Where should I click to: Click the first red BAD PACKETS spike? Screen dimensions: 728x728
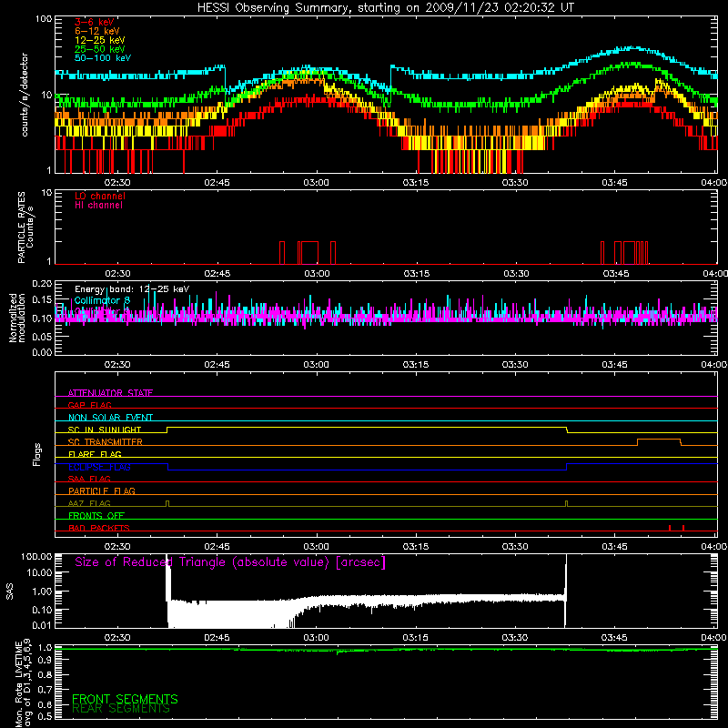[669, 528]
